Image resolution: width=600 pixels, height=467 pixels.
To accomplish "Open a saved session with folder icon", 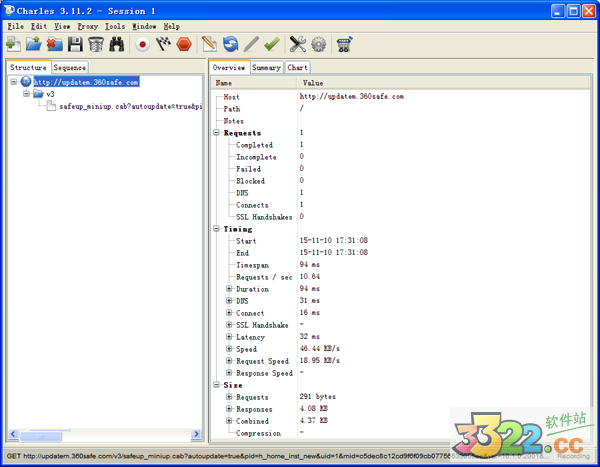I will coord(34,44).
